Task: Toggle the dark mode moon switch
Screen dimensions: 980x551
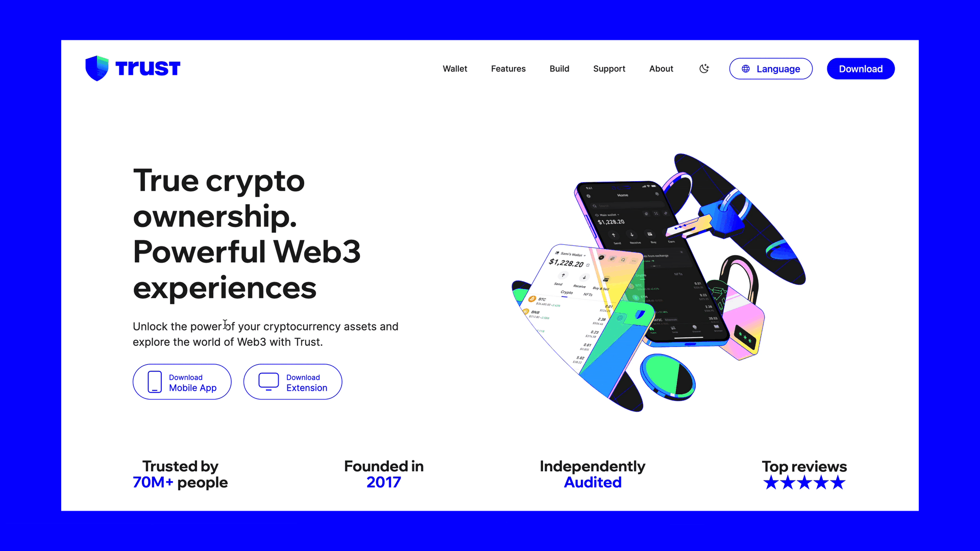Action: (x=704, y=68)
